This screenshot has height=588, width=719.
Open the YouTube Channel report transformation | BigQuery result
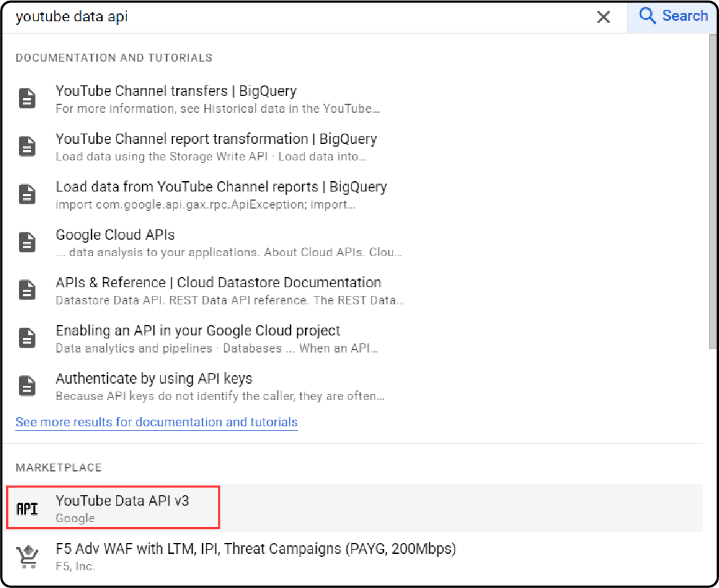coord(216,139)
